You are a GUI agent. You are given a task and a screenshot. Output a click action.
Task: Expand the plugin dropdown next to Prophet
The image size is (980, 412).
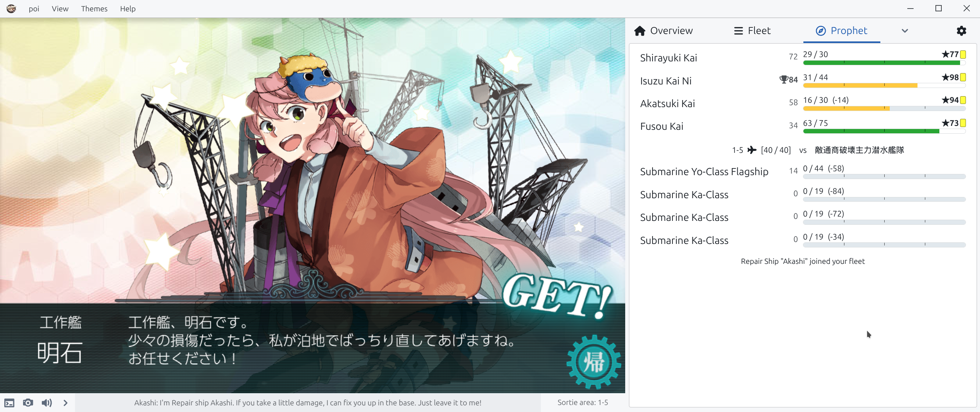point(905,30)
